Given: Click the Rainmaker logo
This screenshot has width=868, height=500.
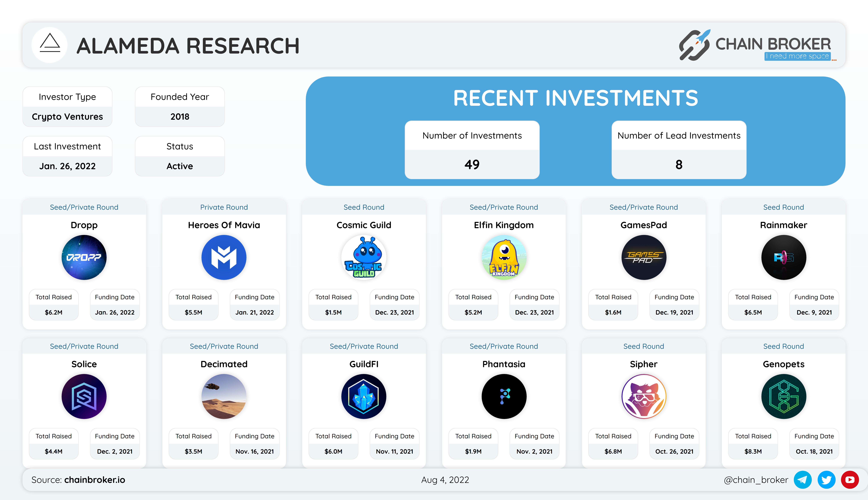Looking at the screenshot, I should tap(783, 257).
